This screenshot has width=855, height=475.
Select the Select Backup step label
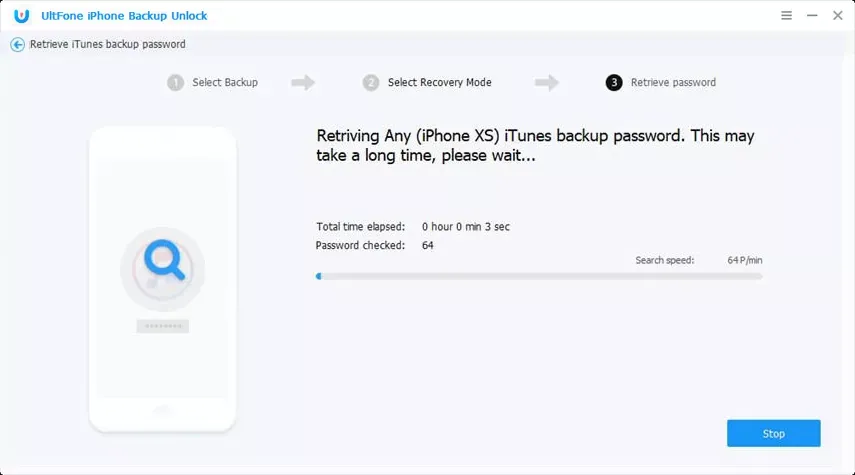(225, 82)
